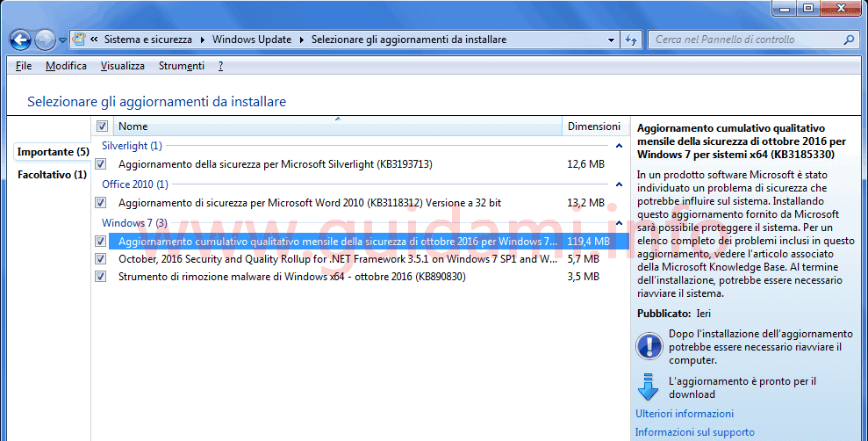Open the Visualizza menu
The height and width of the screenshot is (441, 868).
(x=122, y=66)
